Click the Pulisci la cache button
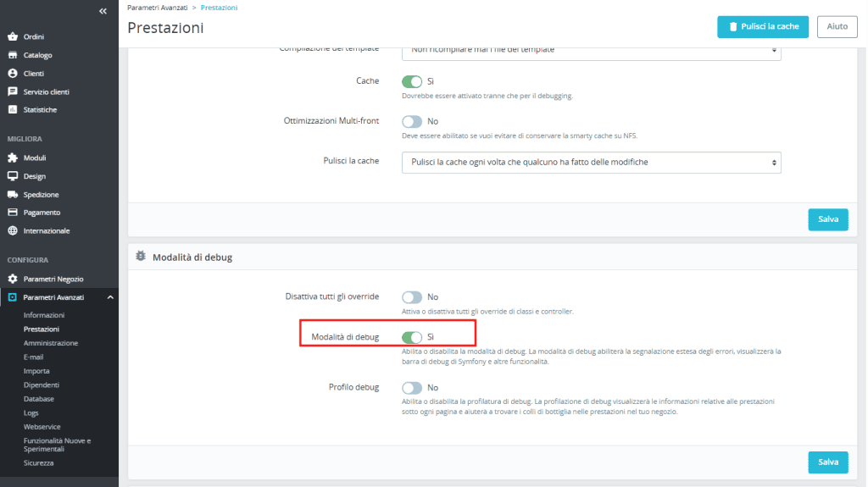 pos(763,26)
